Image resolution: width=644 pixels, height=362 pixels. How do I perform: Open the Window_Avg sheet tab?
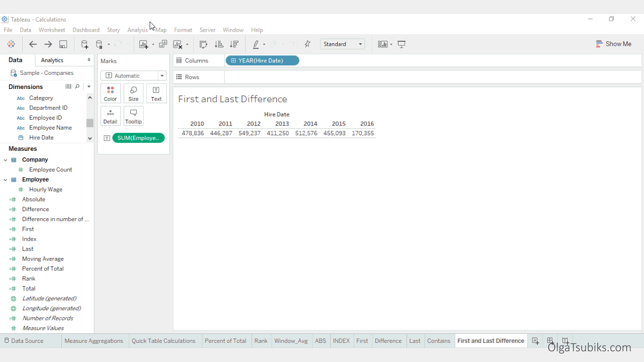[x=291, y=341]
